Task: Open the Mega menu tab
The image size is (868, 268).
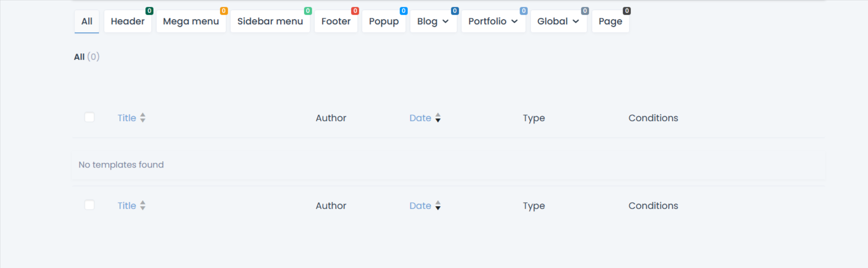Action: point(191,22)
